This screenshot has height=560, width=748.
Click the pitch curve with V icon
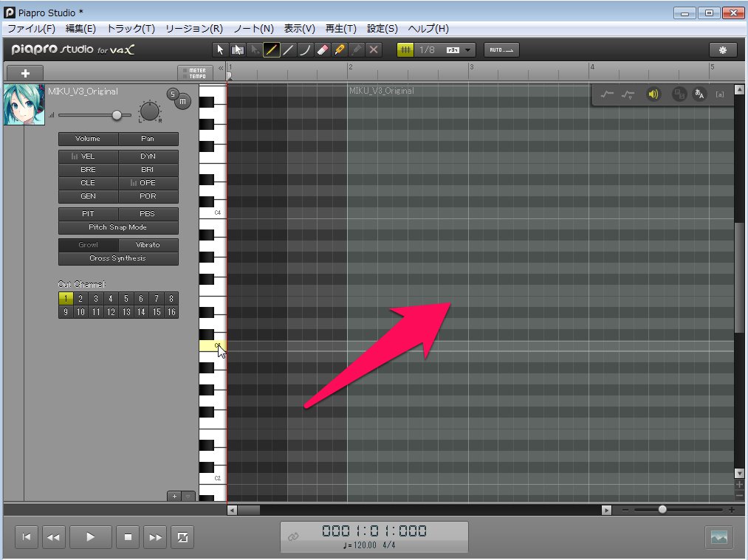coord(628,94)
